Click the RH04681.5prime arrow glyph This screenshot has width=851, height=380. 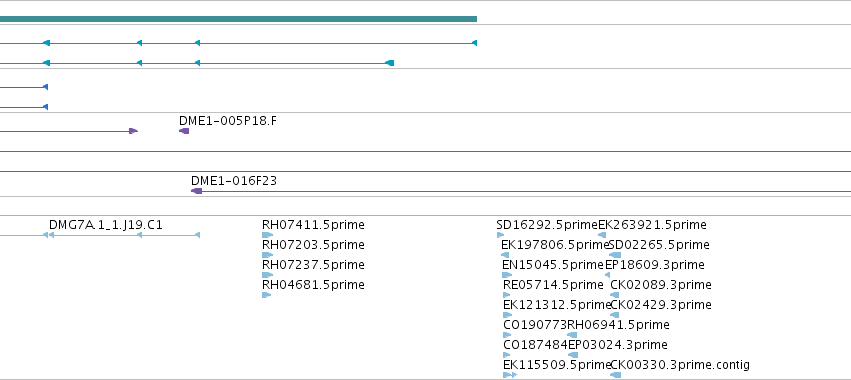(x=266, y=295)
